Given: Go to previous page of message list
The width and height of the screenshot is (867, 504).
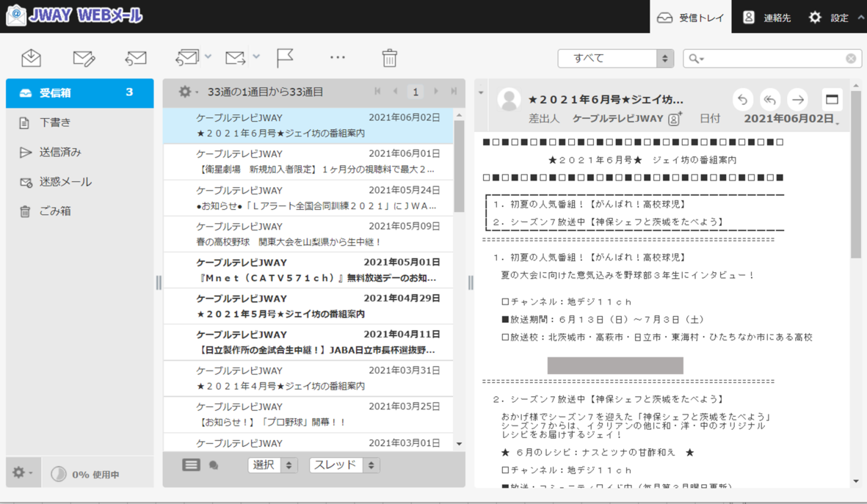Looking at the screenshot, I should [x=396, y=91].
